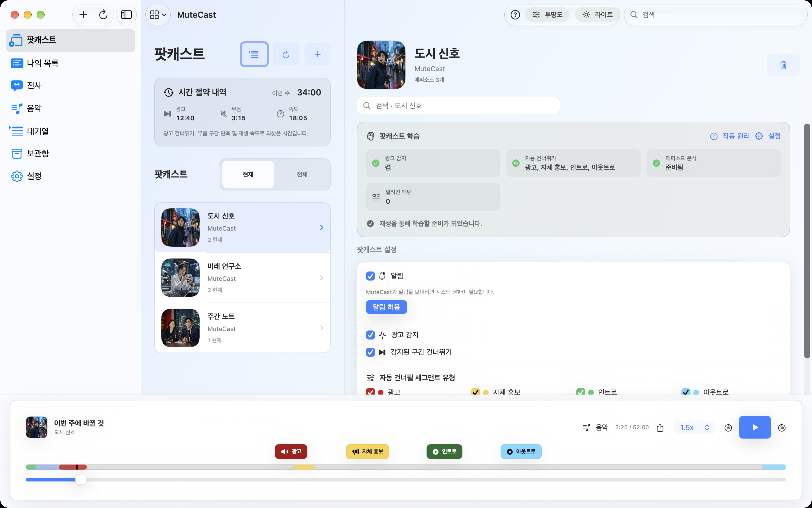Open 설정 in the left sidebar
This screenshot has height=508, width=812.
70,176
